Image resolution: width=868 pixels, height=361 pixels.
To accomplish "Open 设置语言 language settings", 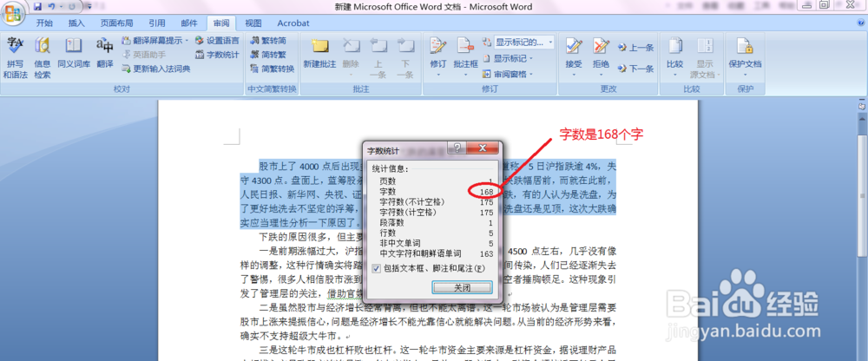I will pyautogui.click(x=217, y=41).
